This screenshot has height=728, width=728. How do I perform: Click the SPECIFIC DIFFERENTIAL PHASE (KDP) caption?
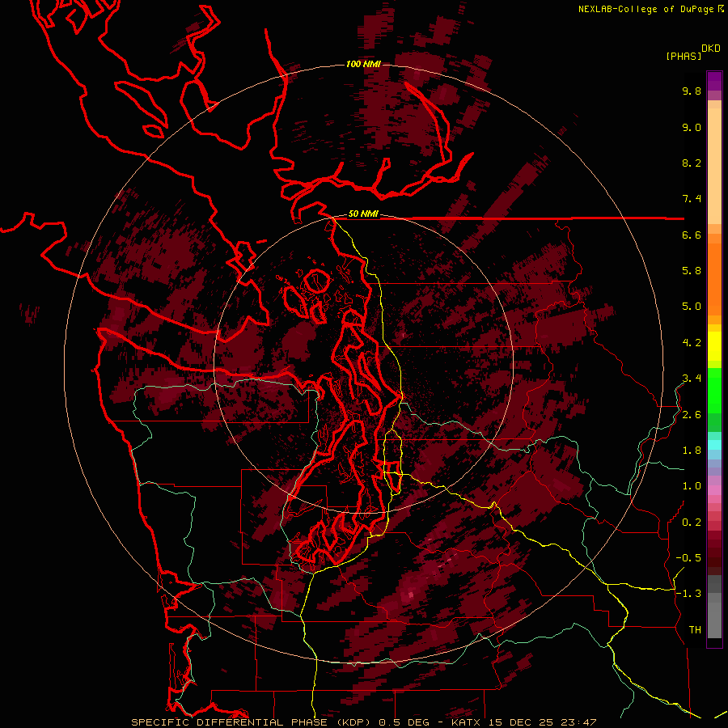click(252, 722)
